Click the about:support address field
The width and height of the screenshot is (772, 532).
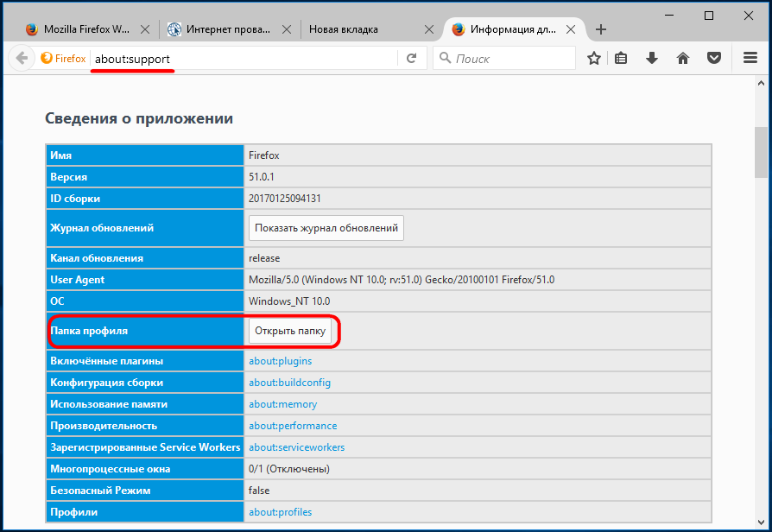point(244,59)
